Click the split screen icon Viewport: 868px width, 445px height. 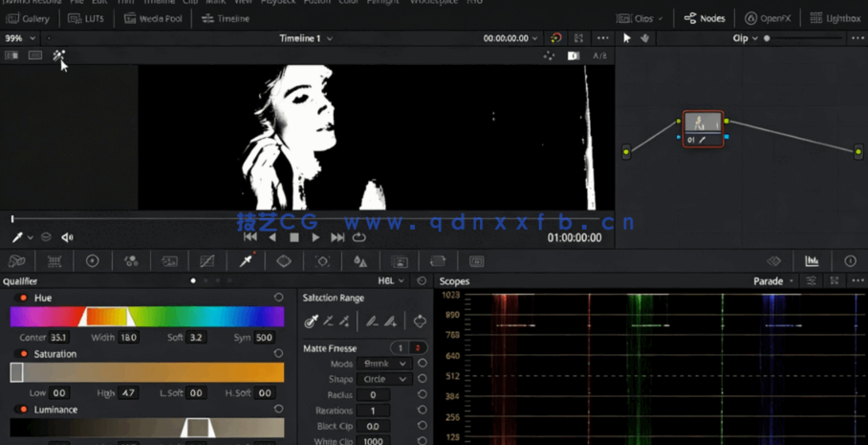35,55
